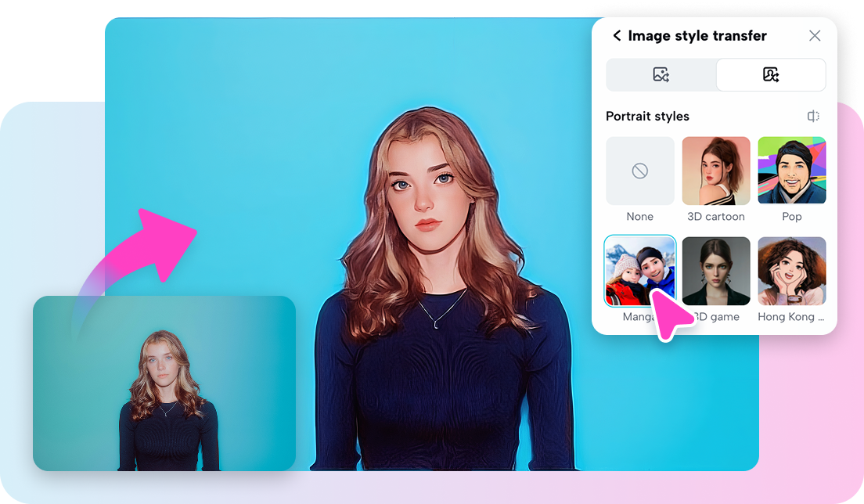Click the stylized portrait on the canvas
864x504 pixels.
click(432, 244)
